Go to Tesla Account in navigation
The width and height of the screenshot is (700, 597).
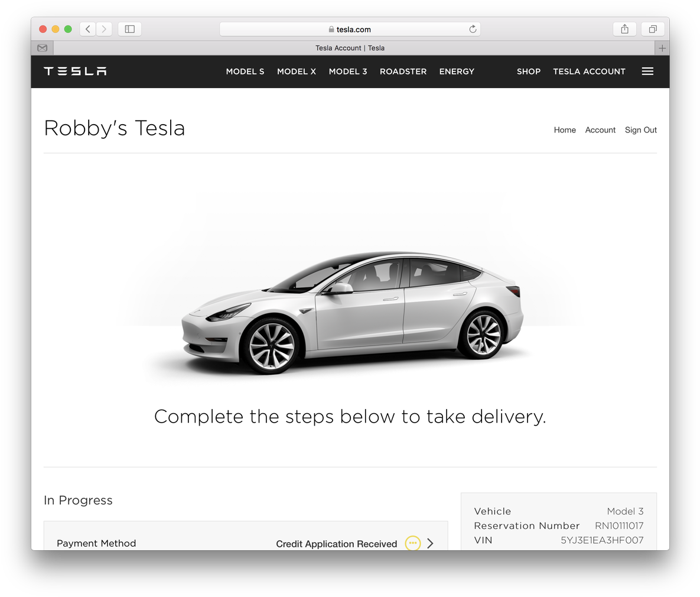coord(590,72)
